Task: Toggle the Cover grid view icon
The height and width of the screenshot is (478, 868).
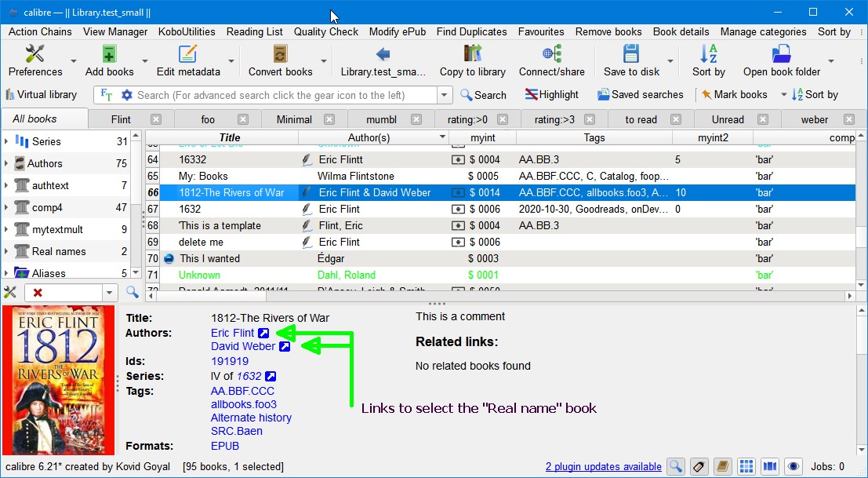Action: click(x=746, y=466)
